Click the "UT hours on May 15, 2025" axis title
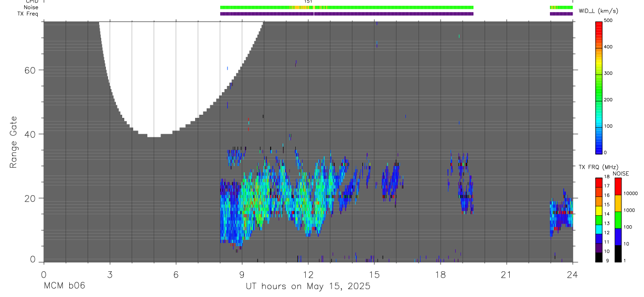 point(308,286)
